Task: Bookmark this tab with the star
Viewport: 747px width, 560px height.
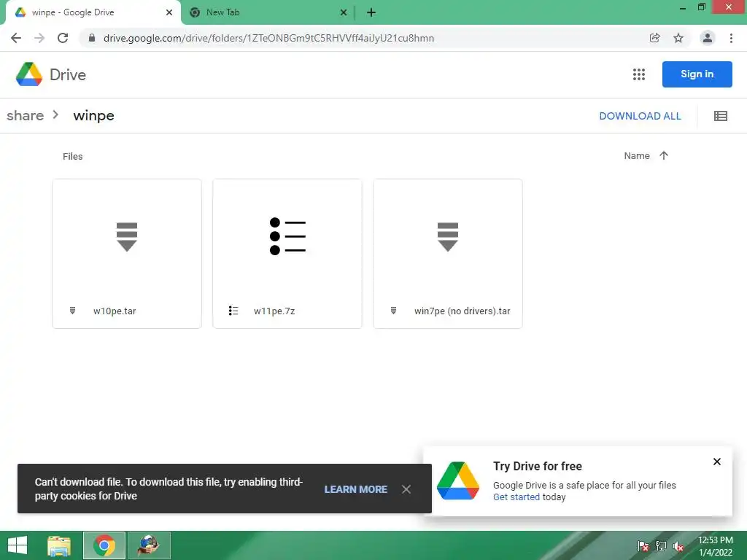Action: (x=678, y=38)
